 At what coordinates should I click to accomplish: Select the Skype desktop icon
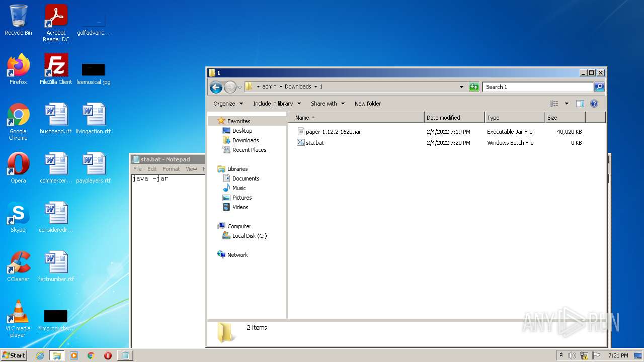[x=18, y=217]
